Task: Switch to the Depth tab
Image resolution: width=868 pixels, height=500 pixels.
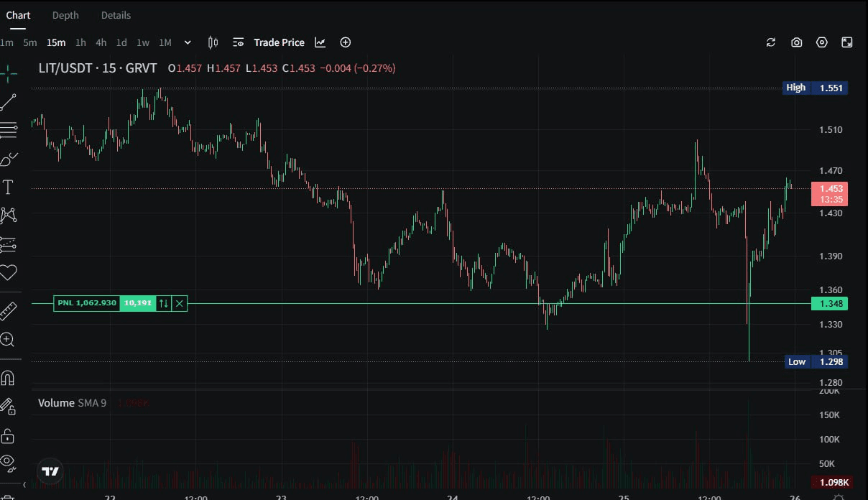Action: [65, 15]
